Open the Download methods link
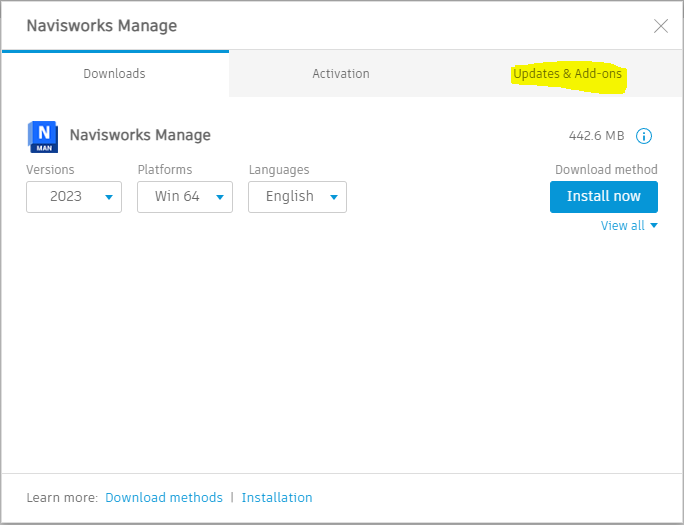 (164, 497)
